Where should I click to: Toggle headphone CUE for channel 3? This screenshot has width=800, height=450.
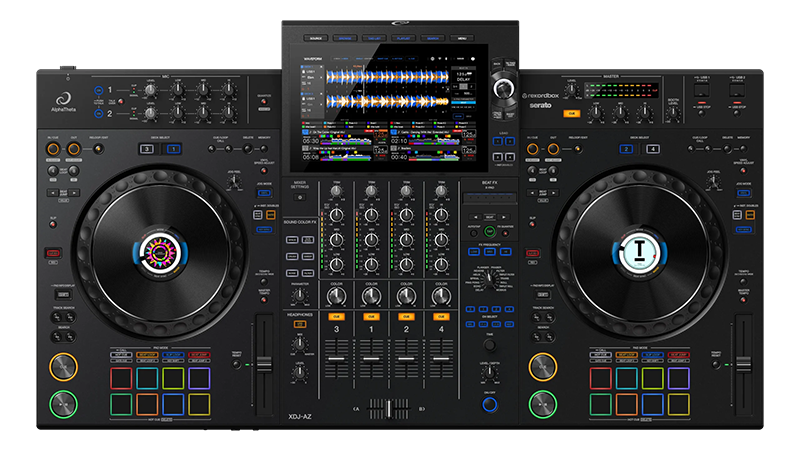(x=338, y=316)
